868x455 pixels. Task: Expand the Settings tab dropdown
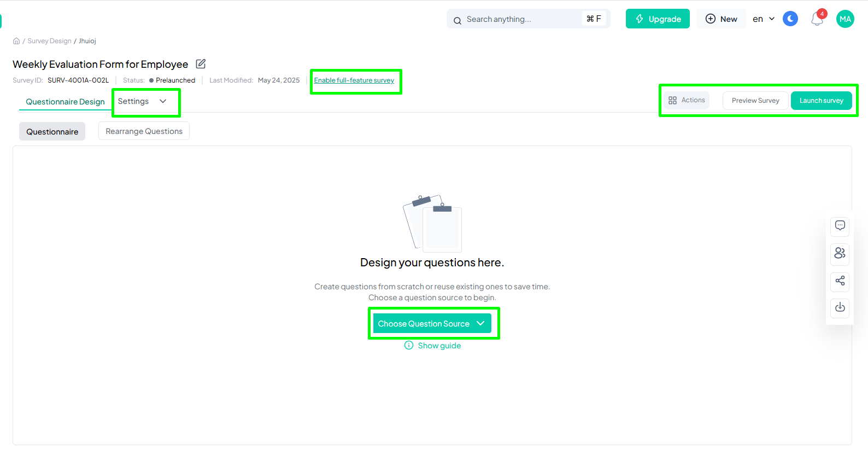click(142, 101)
